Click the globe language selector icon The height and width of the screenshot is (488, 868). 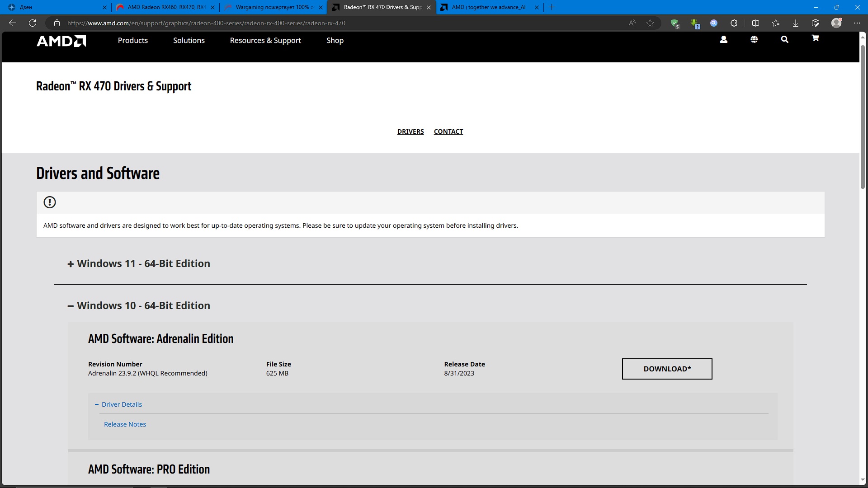click(x=754, y=40)
